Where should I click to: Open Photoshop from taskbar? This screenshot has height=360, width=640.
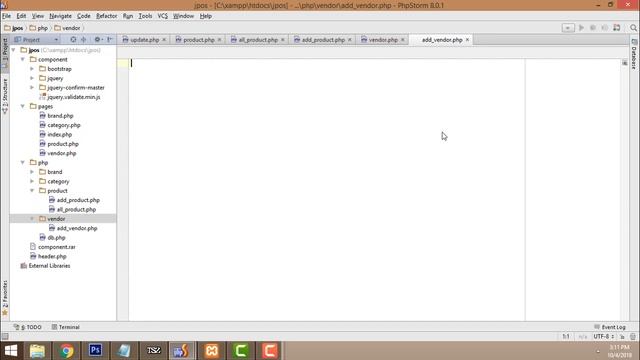tap(95, 351)
